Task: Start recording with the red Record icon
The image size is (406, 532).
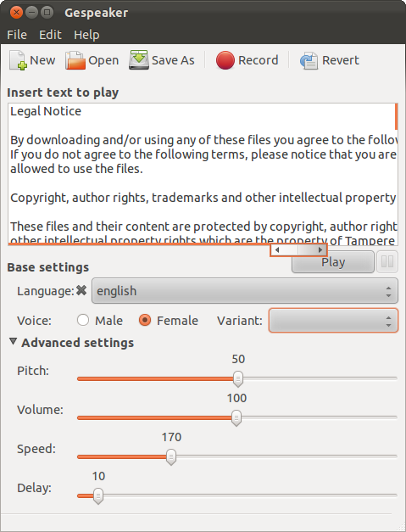Action: click(x=225, y=60)
